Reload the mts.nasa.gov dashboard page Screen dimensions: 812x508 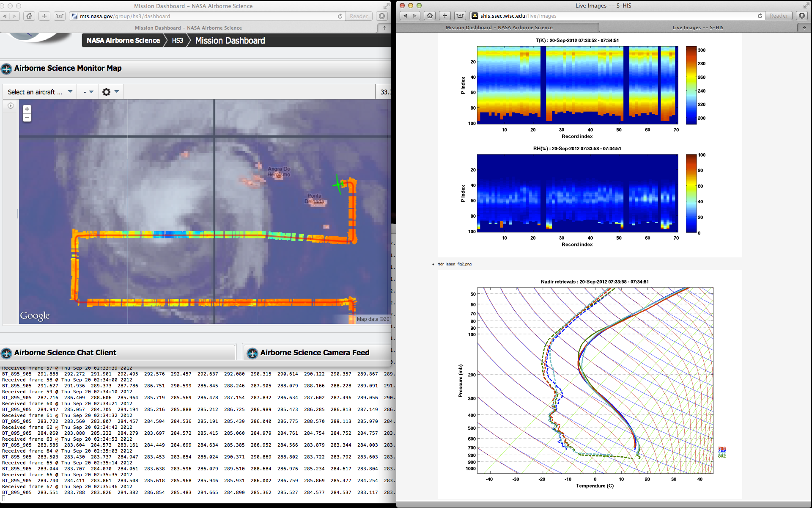(x=340, y=16)
